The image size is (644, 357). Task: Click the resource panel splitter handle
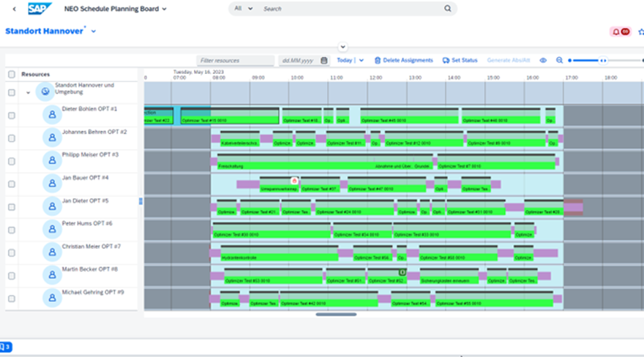141,201
